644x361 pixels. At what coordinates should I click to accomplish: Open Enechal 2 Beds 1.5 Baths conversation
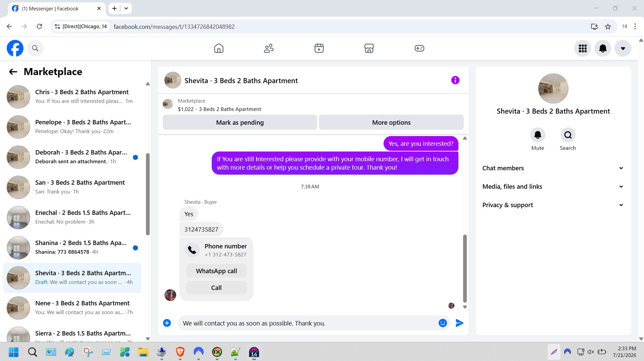[x=72, y=217]
